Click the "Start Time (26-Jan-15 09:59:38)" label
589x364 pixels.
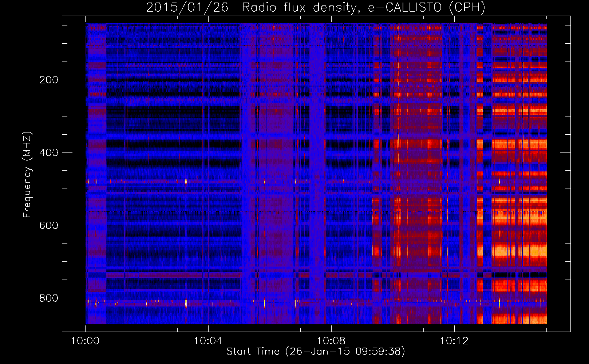316,352
